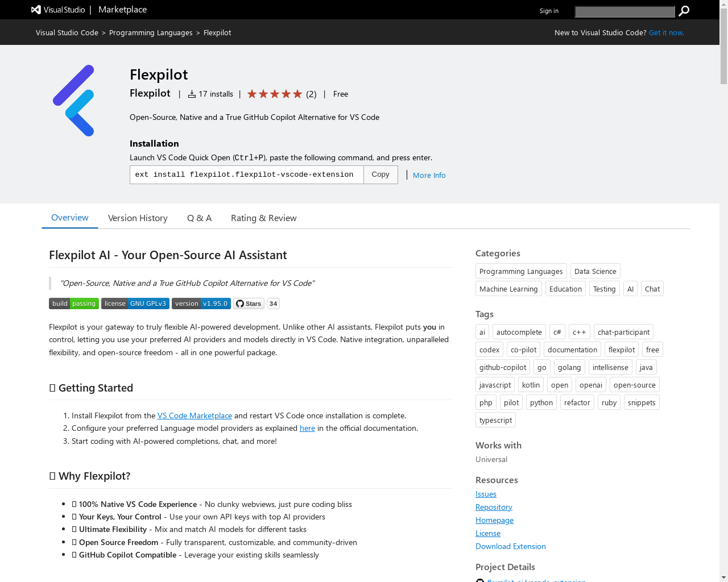Select Data Science category
The height and width of the screenshot is (582, 728).
tap(595, 271)
